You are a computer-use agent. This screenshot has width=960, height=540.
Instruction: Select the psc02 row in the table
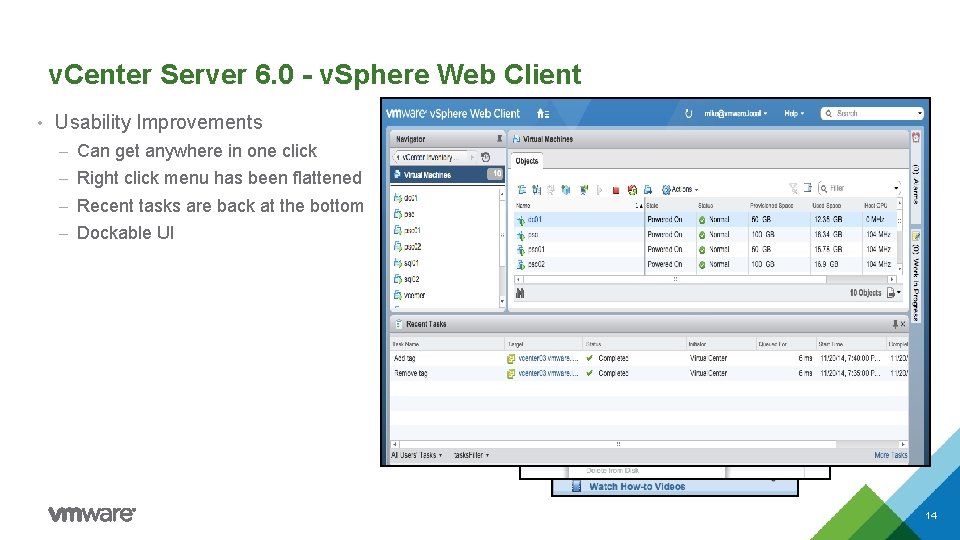pos(707,264)
